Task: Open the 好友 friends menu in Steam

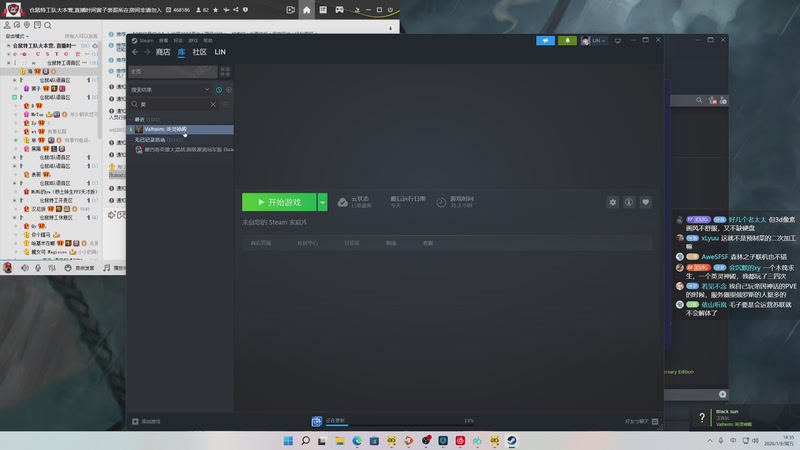Action: point(178,40)
